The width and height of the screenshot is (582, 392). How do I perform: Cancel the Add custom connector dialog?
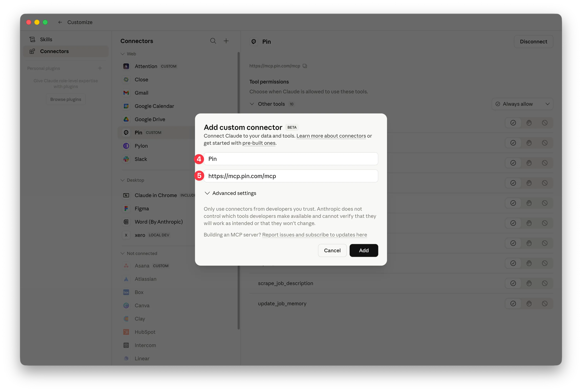coord(332,250)
